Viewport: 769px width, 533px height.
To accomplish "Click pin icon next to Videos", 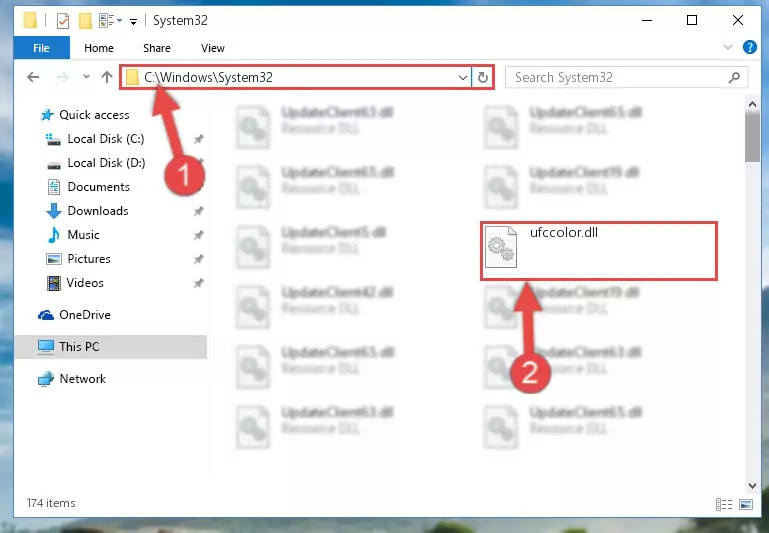I will pyautogui.click(x=198, y=283).
